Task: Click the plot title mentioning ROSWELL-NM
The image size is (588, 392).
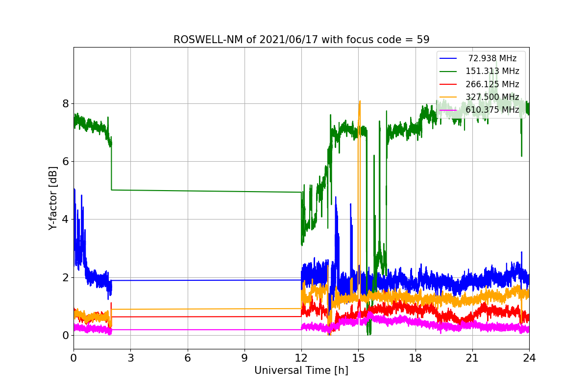Action: pyautogui.click(x=301, y=40)
